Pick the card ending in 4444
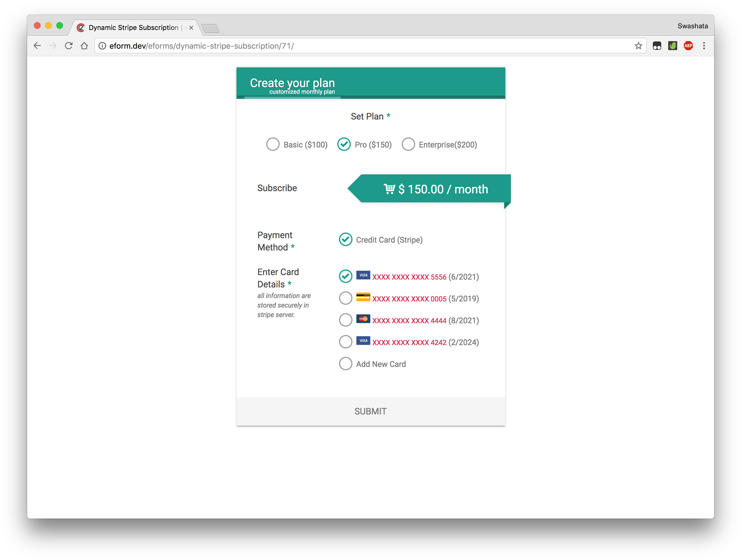Viewport: 741px width, 560px height. (x=345, y=320)
